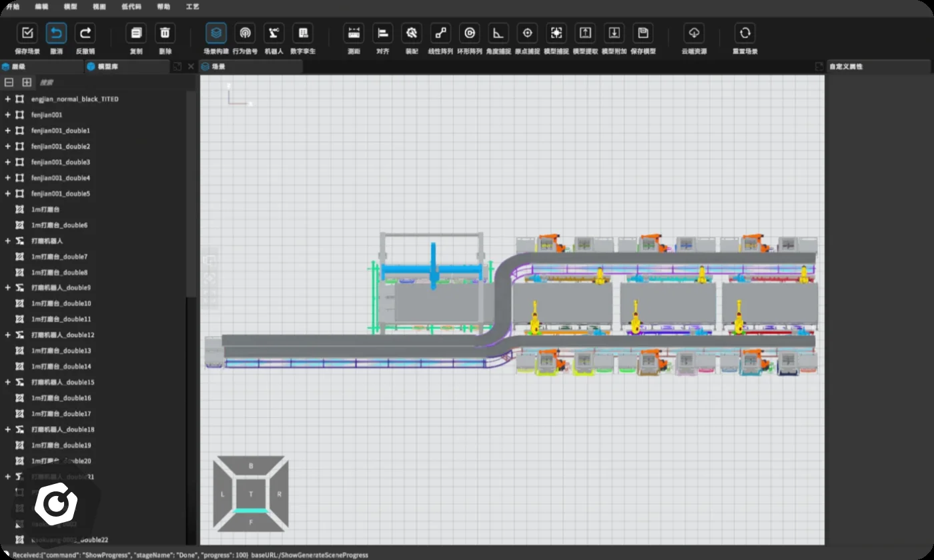
Task: Select the 1m打磨台_double7 tree item
Action: click(59, 257)
